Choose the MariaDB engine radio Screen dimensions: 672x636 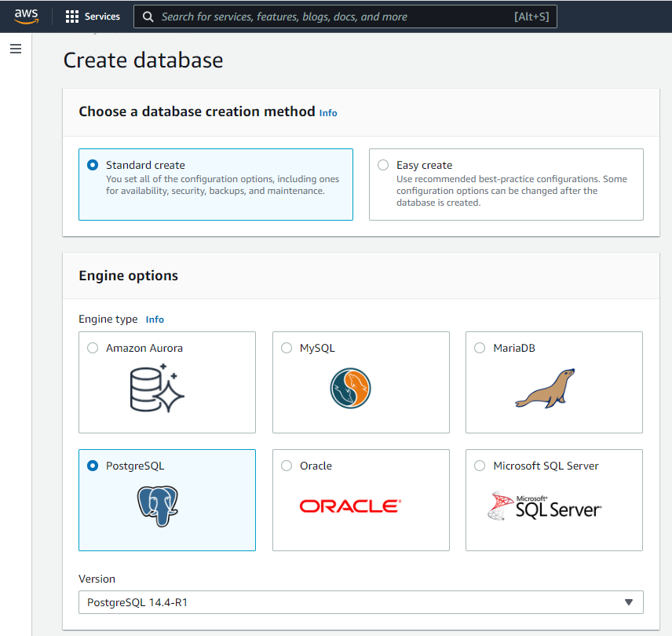(x=480, y=348)
